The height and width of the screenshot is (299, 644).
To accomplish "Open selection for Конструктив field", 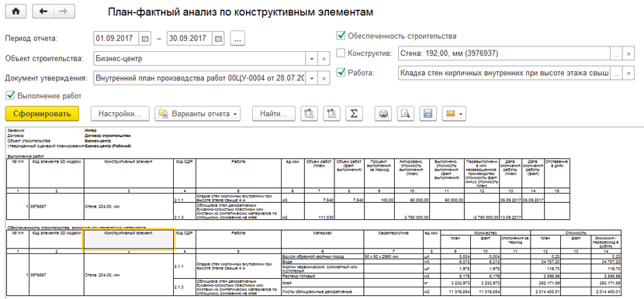I will (x=617, y=53).
